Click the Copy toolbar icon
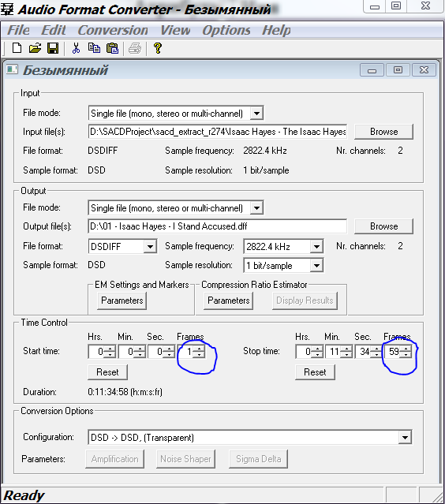445x504 pixels. pos(94,48)
